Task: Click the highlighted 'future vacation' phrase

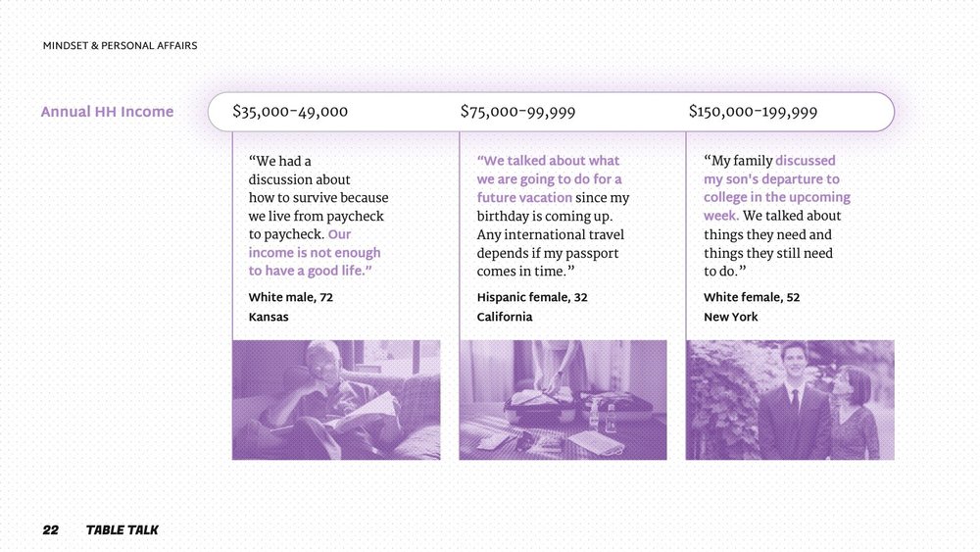Action: pos(524,197)
